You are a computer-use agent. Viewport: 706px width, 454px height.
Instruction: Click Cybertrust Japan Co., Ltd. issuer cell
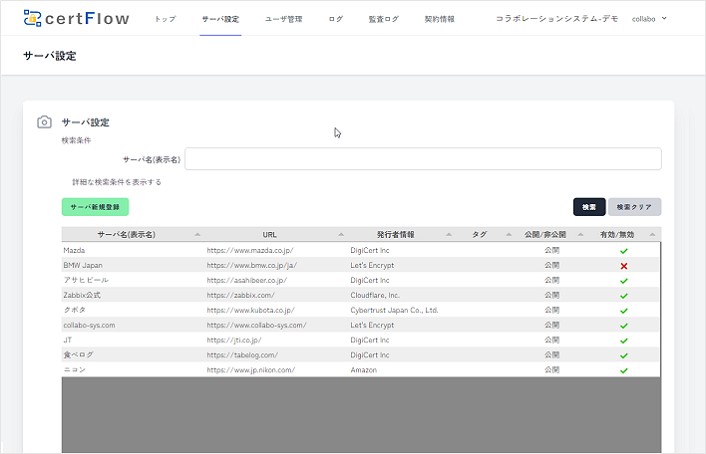(394, 310)
